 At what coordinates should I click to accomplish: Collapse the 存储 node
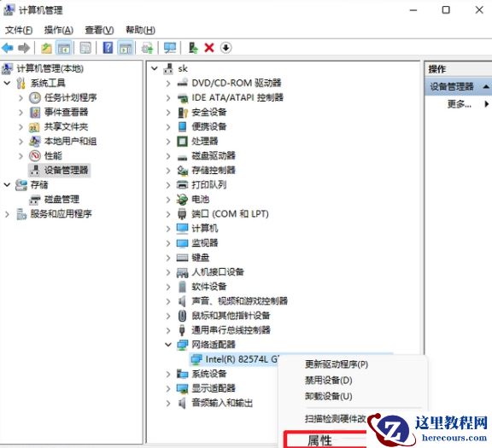(x=7, y=184)
